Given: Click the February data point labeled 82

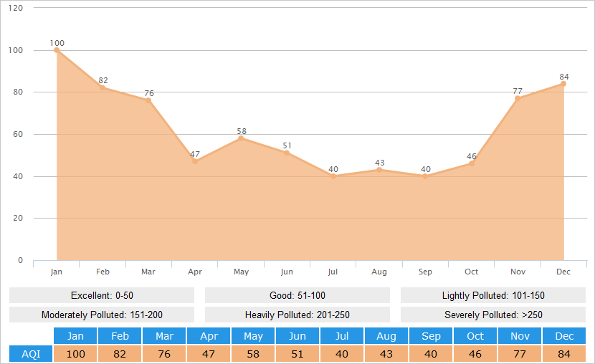Looking at the screenshot, I should (103, 87).
